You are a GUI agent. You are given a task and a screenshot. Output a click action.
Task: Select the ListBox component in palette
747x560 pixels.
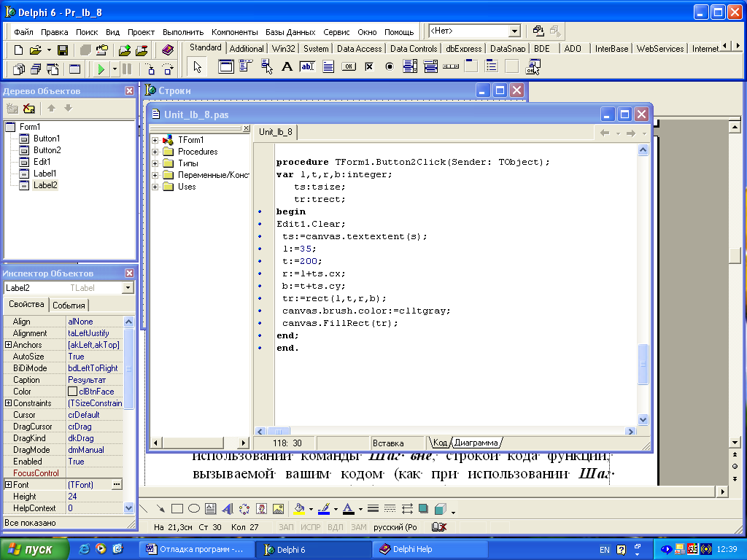(x=410, y=66)
